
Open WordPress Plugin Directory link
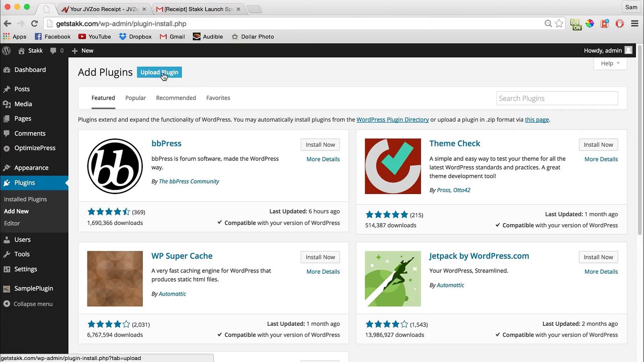tap(392, 120)
